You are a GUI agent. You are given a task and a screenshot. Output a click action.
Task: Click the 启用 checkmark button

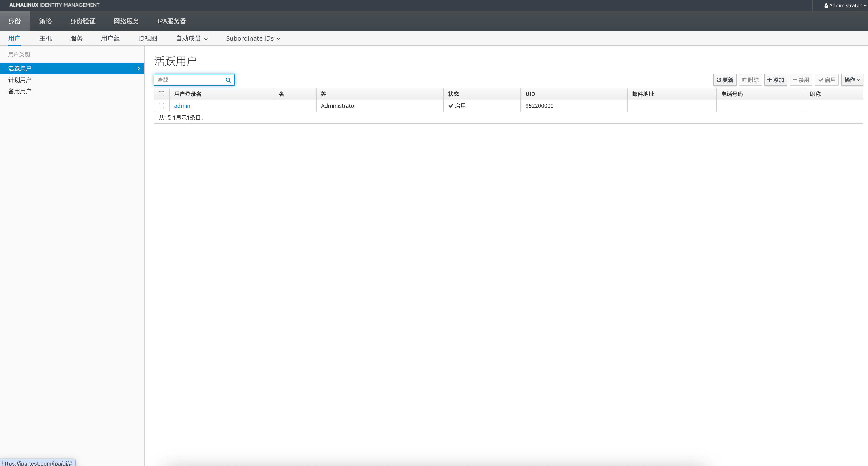(827, 80)
